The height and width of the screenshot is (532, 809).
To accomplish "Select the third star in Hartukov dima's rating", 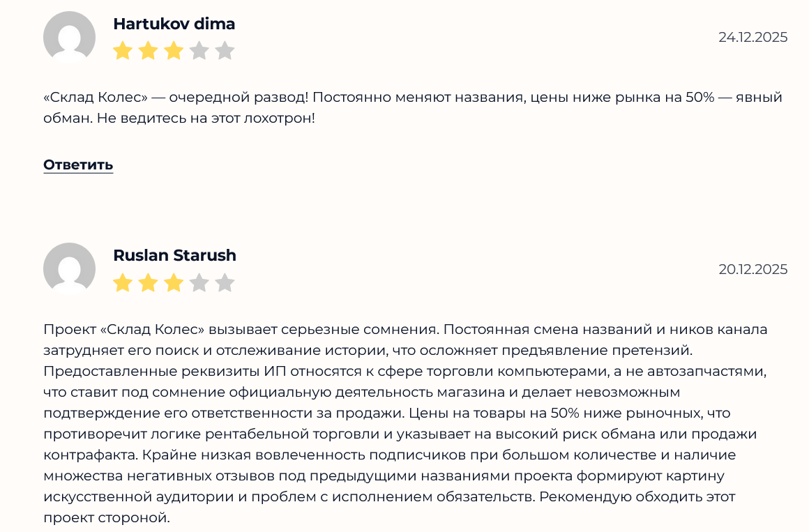I will (x=174, y=50).
